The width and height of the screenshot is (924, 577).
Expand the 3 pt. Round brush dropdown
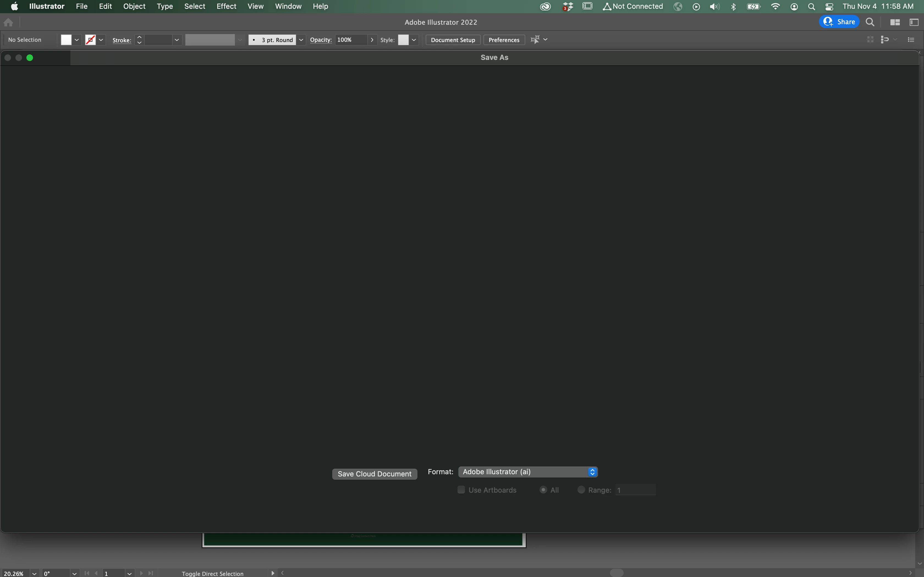301,40
